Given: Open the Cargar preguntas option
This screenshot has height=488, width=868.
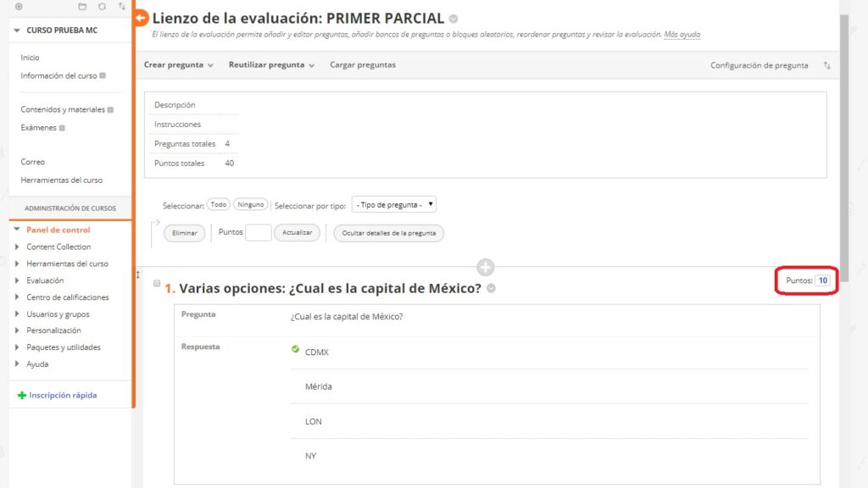Looking at the screenshot, I should (362, 65).
